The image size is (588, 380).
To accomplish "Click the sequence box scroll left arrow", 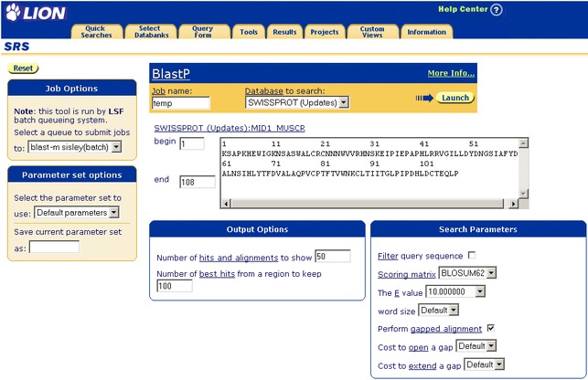I will click(226, 204).
